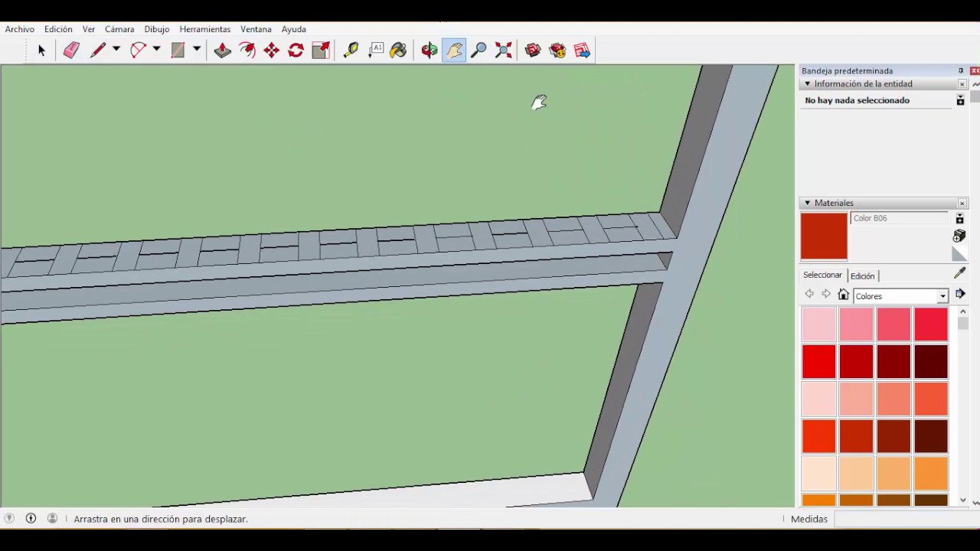Choose the Arc drawing tool
Viewport: 980px width, 551px height.
tap(138, 51)
